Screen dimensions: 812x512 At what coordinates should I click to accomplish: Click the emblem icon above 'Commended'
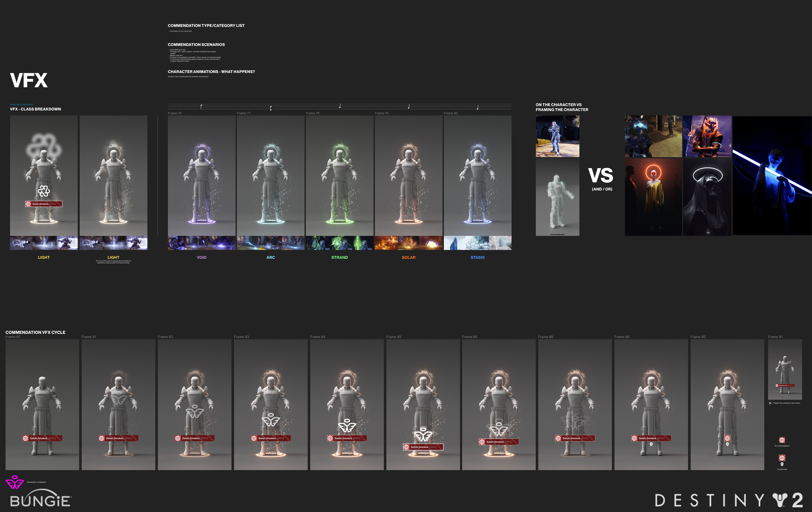point(782,458)
